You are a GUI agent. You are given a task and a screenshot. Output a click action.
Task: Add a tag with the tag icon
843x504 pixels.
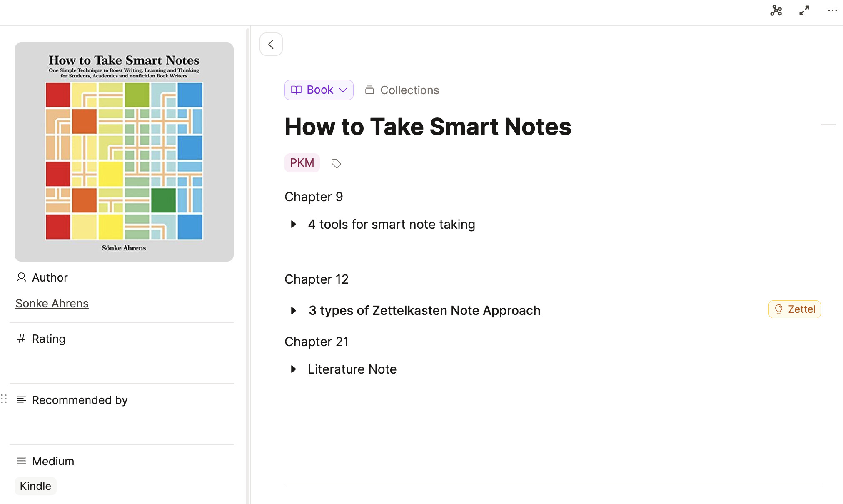pyautogui.click(x=336, y=163)
